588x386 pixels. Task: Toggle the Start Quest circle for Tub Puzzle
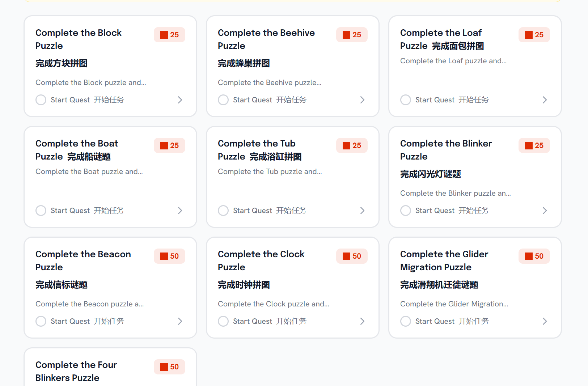click(223, 211)
